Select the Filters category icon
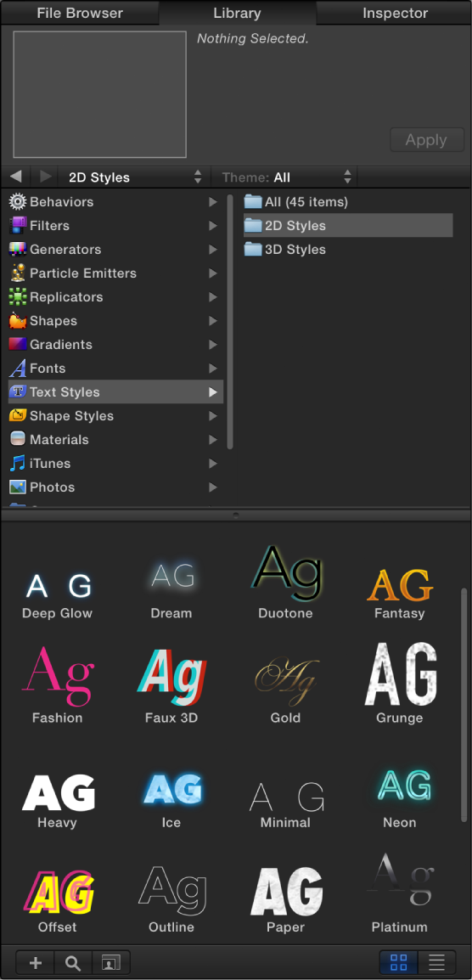 [x=18, y=226]
